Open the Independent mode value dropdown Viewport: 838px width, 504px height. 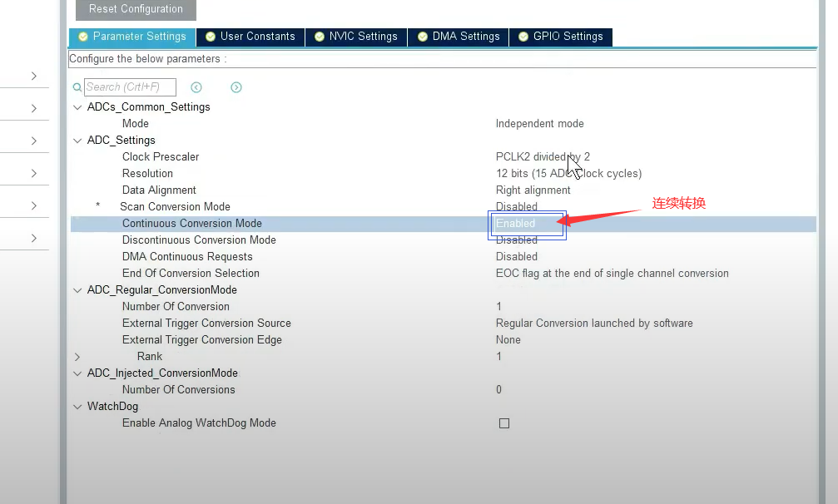coord(540,124)
